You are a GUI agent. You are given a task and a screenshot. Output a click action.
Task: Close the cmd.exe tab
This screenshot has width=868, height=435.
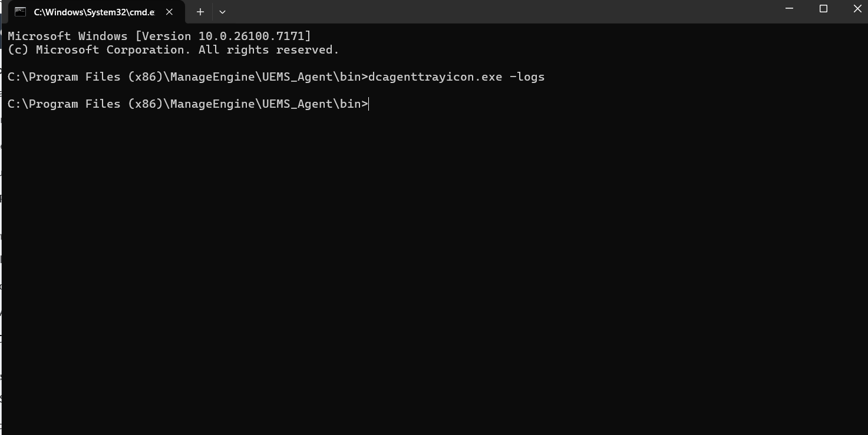click(x=170, y=12)
